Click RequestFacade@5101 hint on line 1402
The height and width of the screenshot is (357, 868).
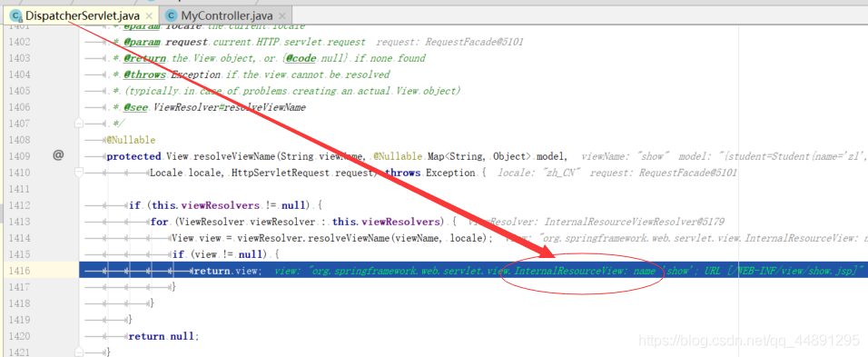click(475, 42)
